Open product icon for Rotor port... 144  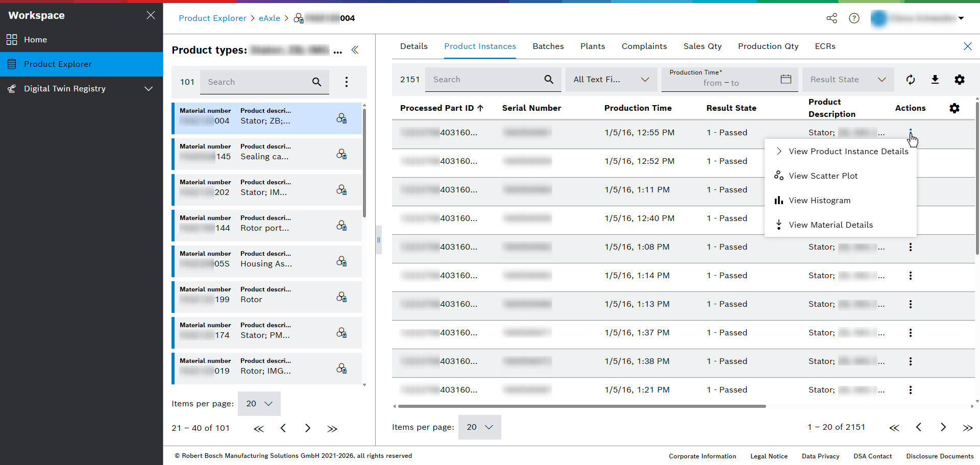click(341, 226)
